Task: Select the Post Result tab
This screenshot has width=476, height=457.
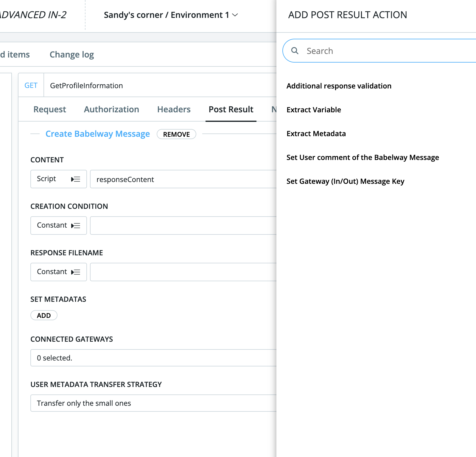Action: (231, 109)
